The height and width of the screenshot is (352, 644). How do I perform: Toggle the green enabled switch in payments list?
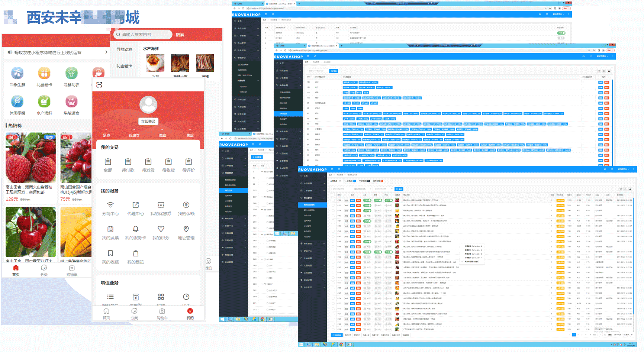(561, 33)
